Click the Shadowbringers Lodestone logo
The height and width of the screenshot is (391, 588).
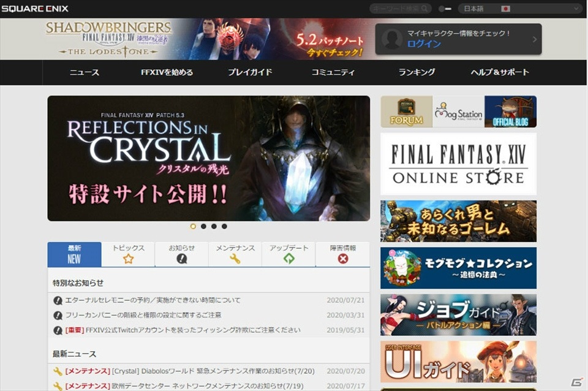(x=108, y=39)
